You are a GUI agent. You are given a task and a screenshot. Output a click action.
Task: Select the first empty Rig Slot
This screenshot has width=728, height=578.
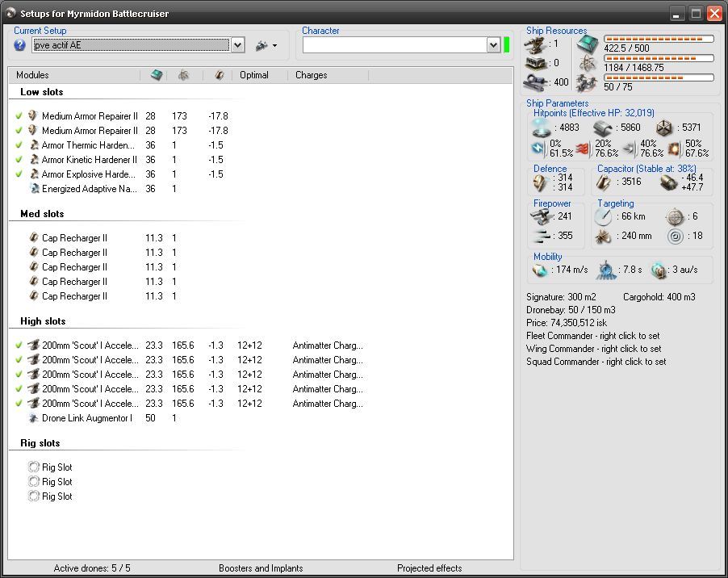(50, 467)
